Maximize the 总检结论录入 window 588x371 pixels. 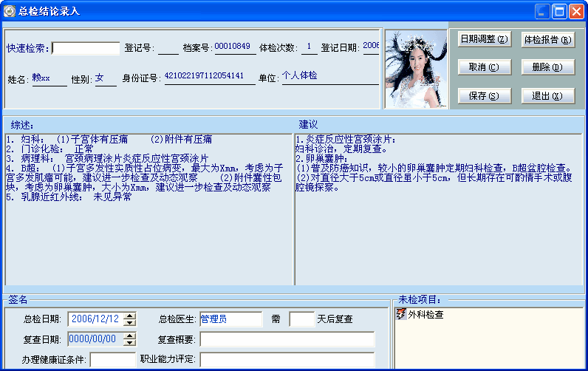click(x=559, y=12)
